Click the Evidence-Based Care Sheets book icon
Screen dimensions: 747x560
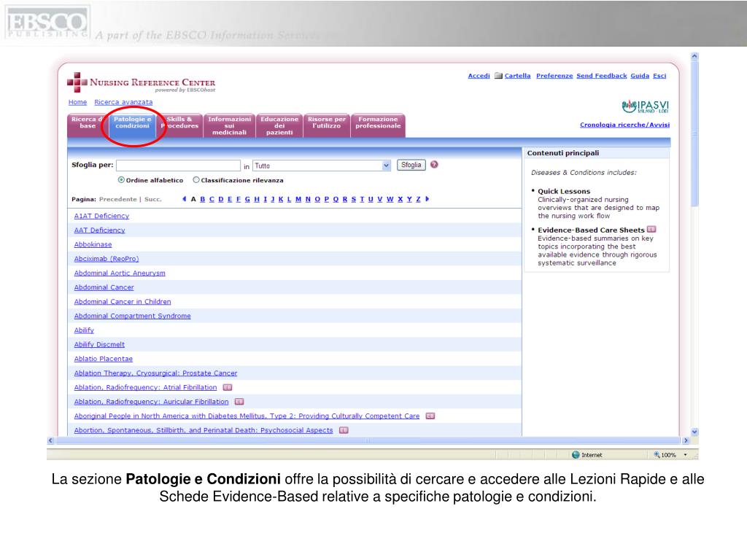tap(651, 230)
